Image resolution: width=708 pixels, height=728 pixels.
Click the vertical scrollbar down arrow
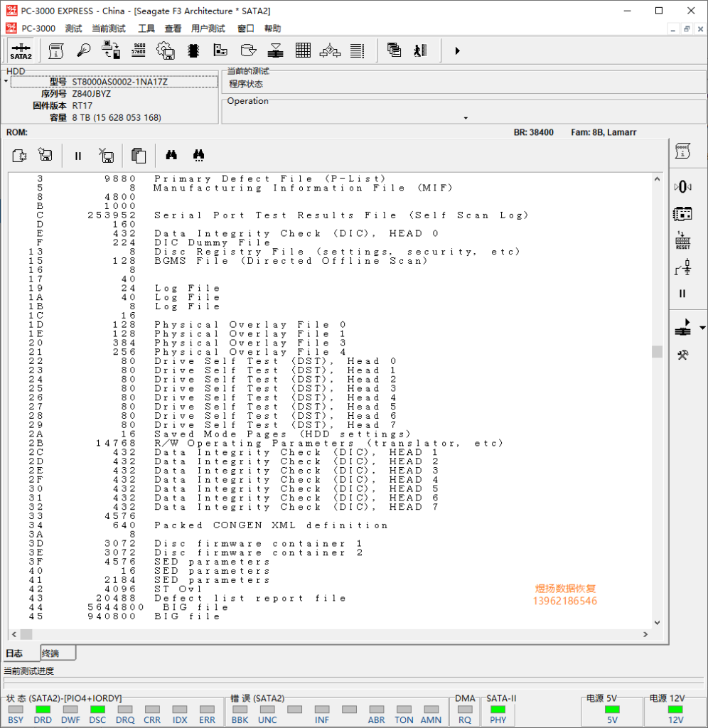pos(657,623)
